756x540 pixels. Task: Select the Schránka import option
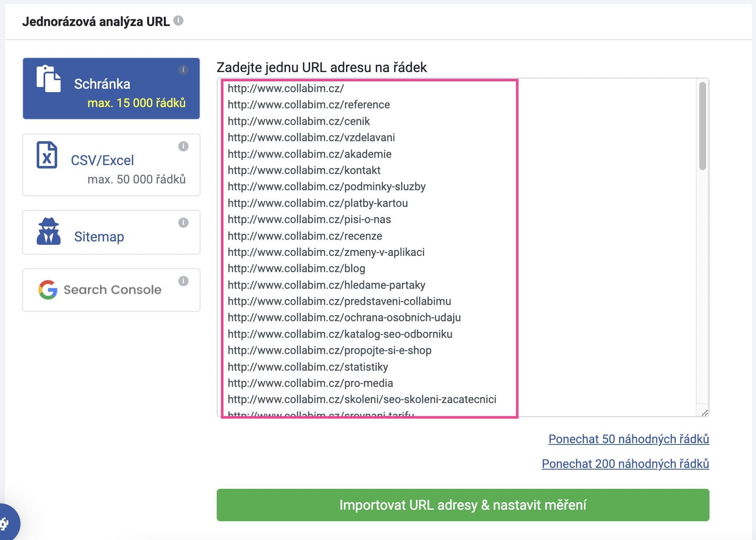(x=111, y=88)
